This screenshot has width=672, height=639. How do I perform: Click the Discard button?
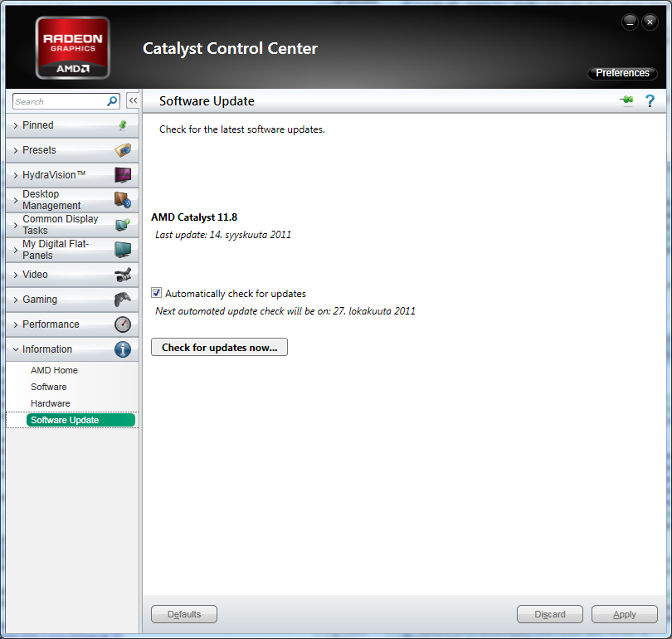click(550, 614)
